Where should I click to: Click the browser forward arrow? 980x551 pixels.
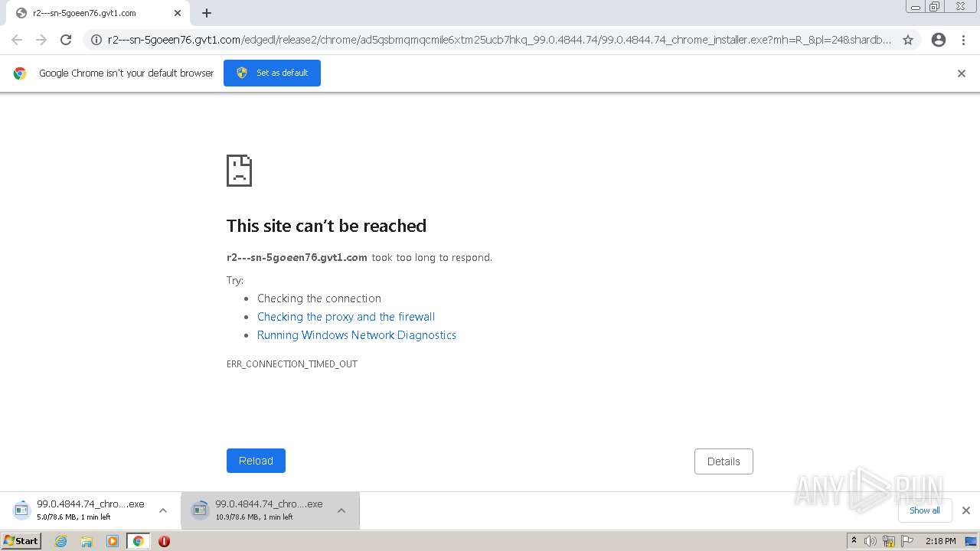tap(41, 40)
